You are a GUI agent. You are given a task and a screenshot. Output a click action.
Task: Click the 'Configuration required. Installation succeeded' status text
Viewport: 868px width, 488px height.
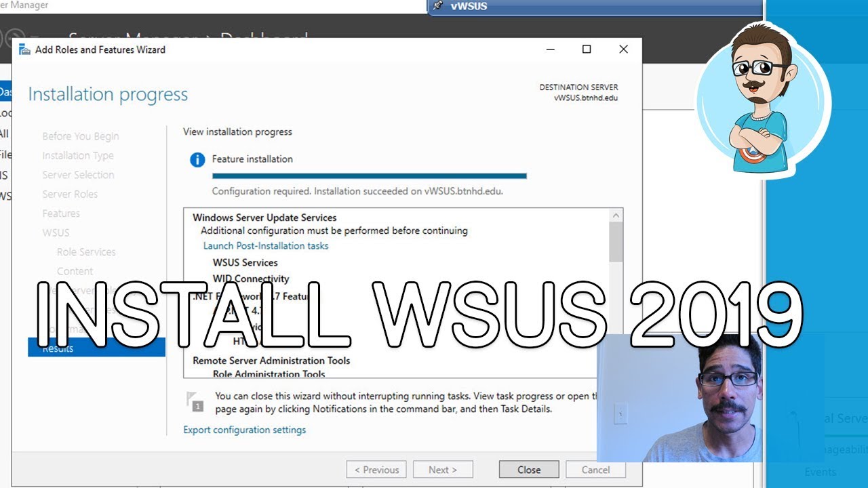(357, 191)
